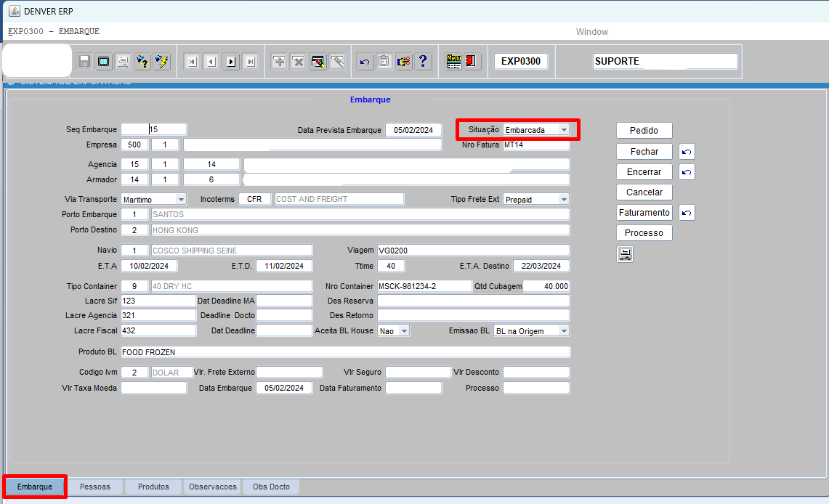829x504 pixels.
Task: Open the Menu icon in toolbar
Action: click(x=453, y=62)
